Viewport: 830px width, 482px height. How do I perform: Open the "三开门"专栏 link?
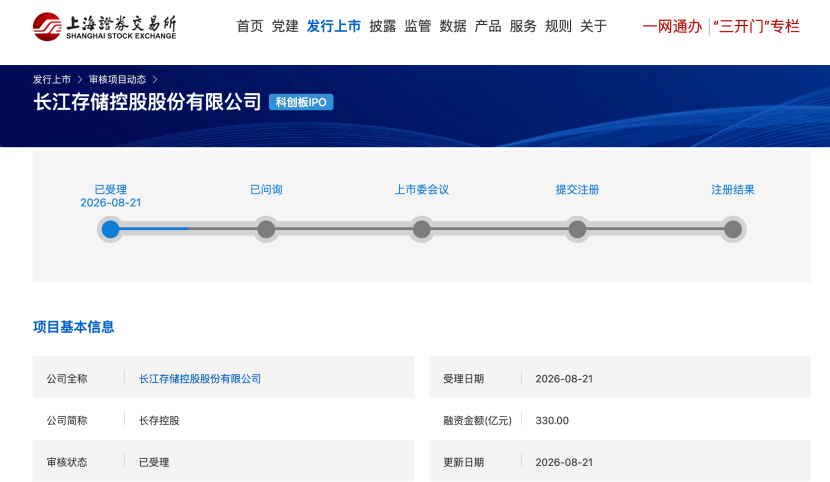pyautogui.click(x=756, y=26)
